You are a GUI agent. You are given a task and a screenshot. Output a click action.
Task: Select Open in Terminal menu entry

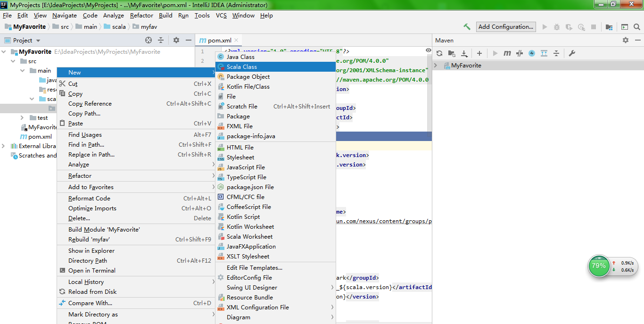pos(136,271)
